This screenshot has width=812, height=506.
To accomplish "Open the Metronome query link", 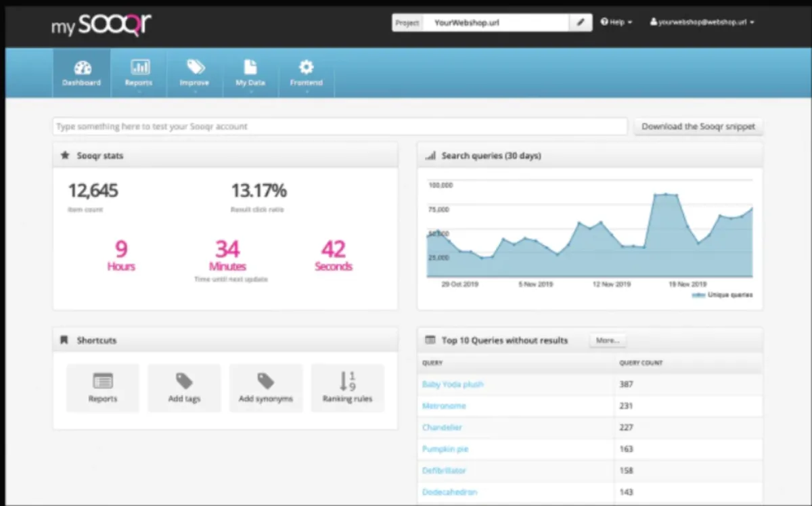I will point(444,406).
